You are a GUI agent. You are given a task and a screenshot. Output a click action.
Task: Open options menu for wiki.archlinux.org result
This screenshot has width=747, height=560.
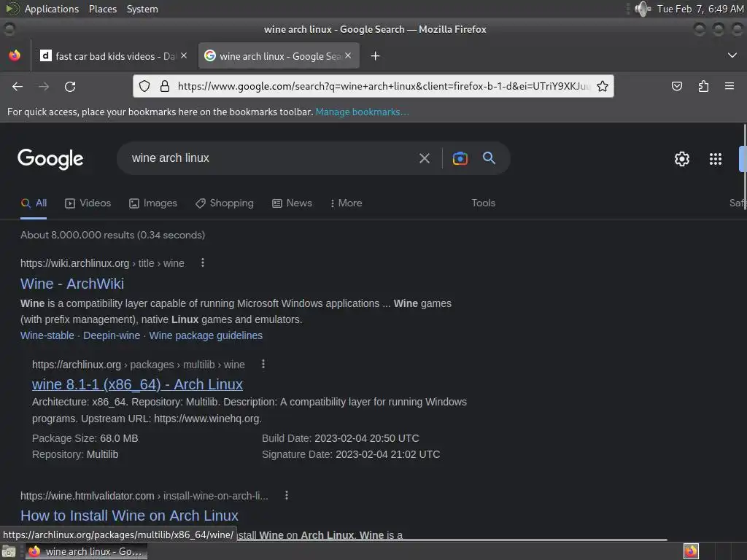pyautogui.click(x=203, y=262)
